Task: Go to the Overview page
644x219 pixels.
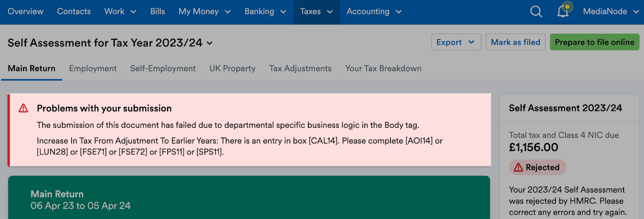Action: point(25,12)
